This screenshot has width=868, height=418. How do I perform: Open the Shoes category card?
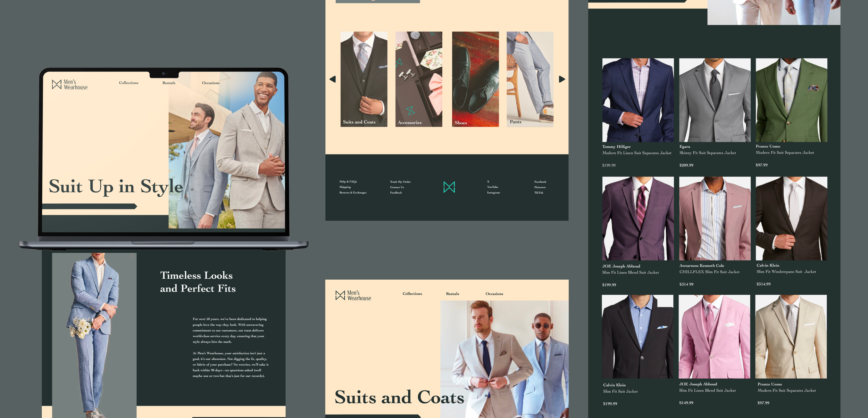coord(475,79)
